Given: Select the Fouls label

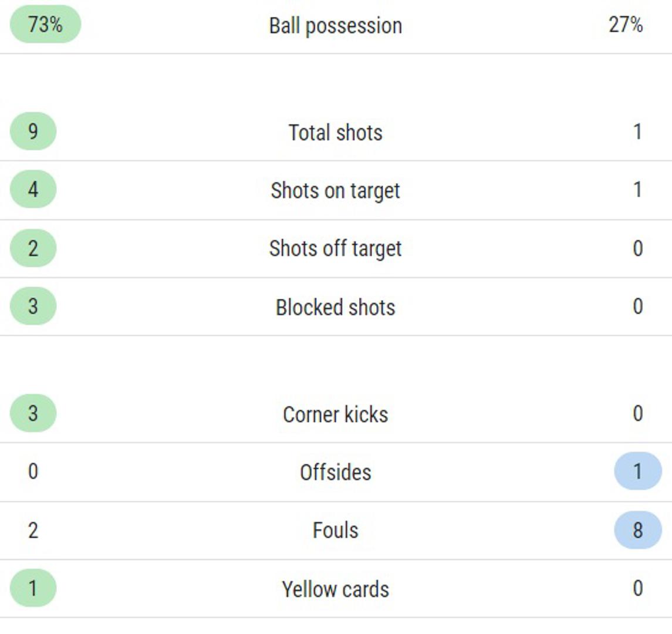Looking at the screenshot, I should (x=335, y=531).
